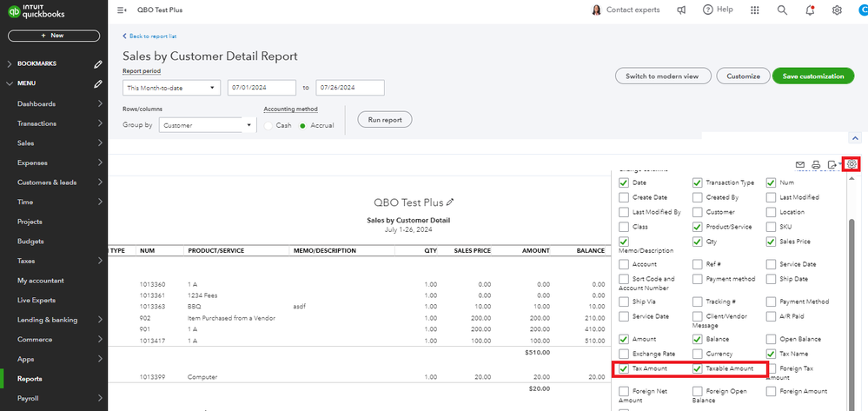This screenshot has height=411, width=868.
Task: Collapse the MENU section in sidebar
Action: (10, 83)
